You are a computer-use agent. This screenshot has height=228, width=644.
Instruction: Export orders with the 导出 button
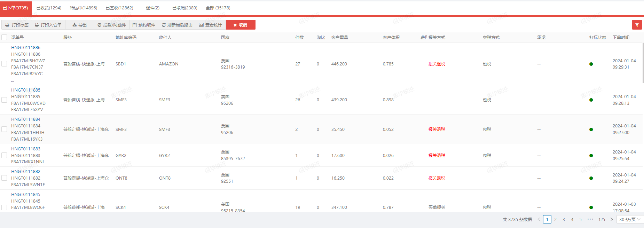point(80,25)
